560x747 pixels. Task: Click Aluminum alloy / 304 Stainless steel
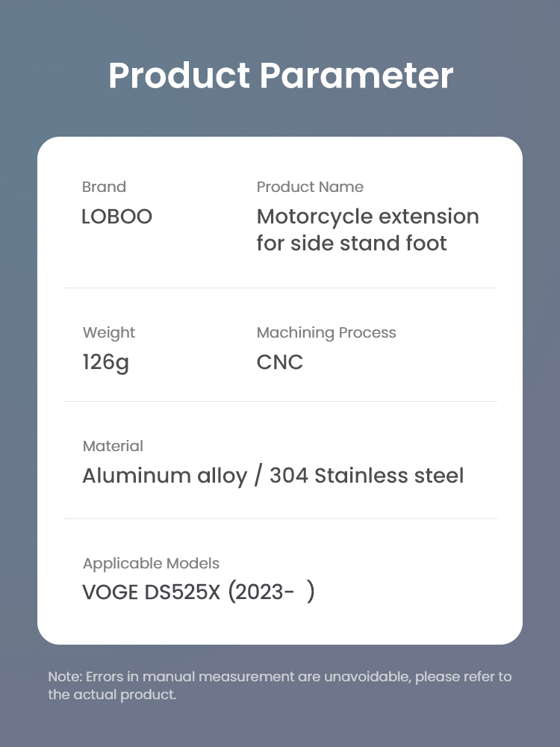[x=273, y=476]
